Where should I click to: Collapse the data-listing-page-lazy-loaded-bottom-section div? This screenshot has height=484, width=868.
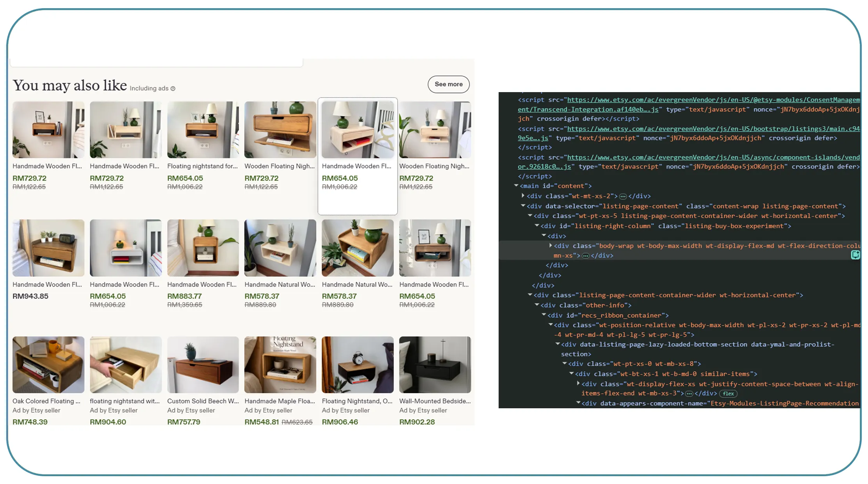pos(558,344)
